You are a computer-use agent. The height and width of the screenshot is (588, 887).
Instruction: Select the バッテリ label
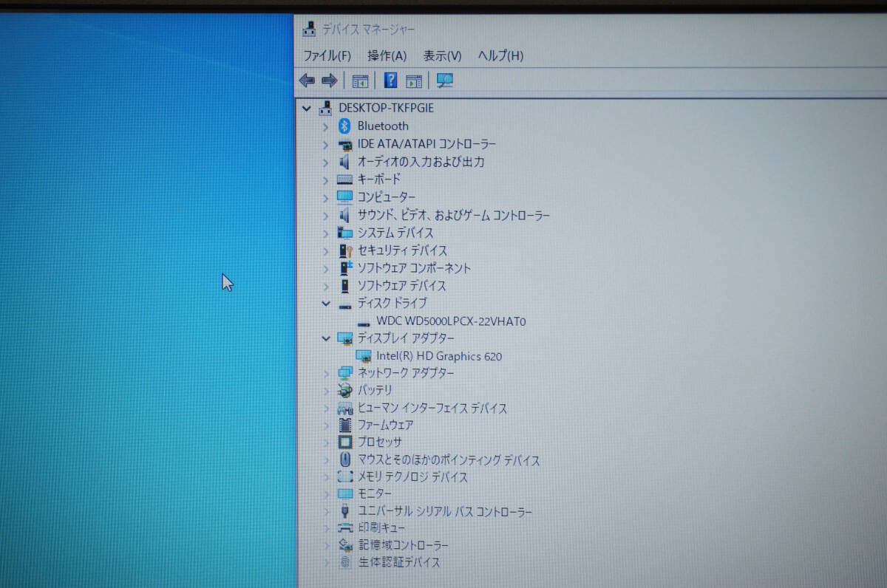coord(375,390)
